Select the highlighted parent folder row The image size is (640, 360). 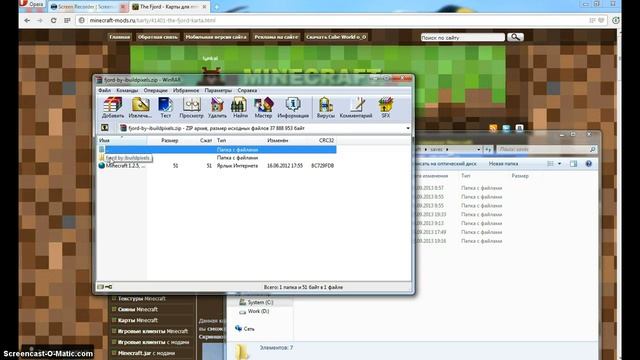(x=217, y=150)
